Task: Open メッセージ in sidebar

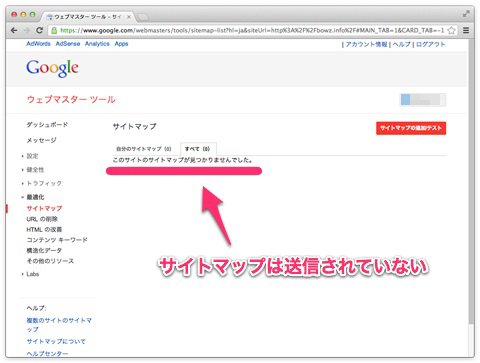Action: click(41, 140)
